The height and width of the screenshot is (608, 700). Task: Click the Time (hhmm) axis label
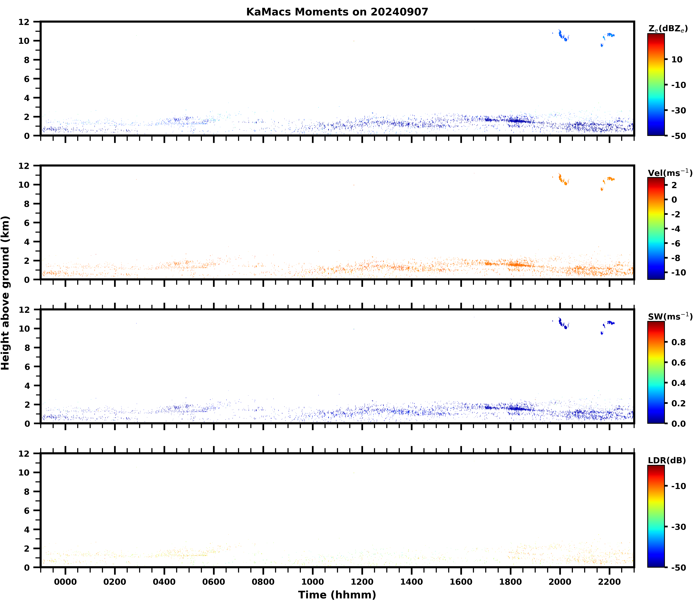337,595
